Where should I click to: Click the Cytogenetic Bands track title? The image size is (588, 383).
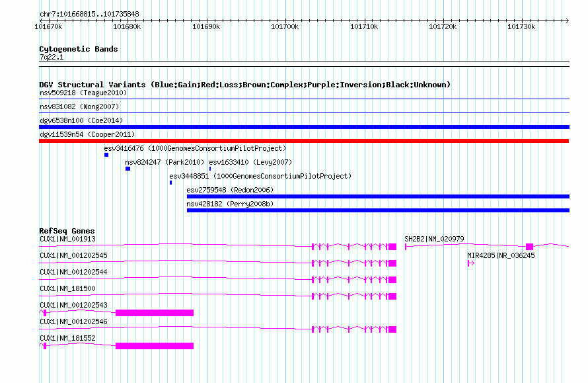tap(79, 49)
